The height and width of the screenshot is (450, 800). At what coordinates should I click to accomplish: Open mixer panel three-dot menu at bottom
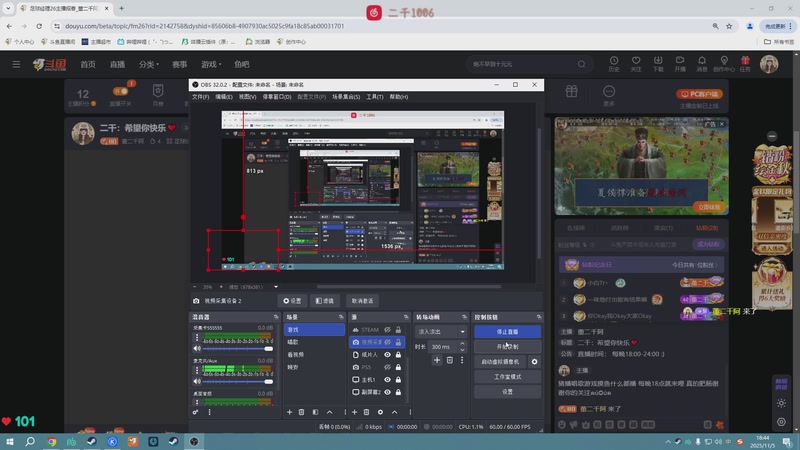point(209,412)
